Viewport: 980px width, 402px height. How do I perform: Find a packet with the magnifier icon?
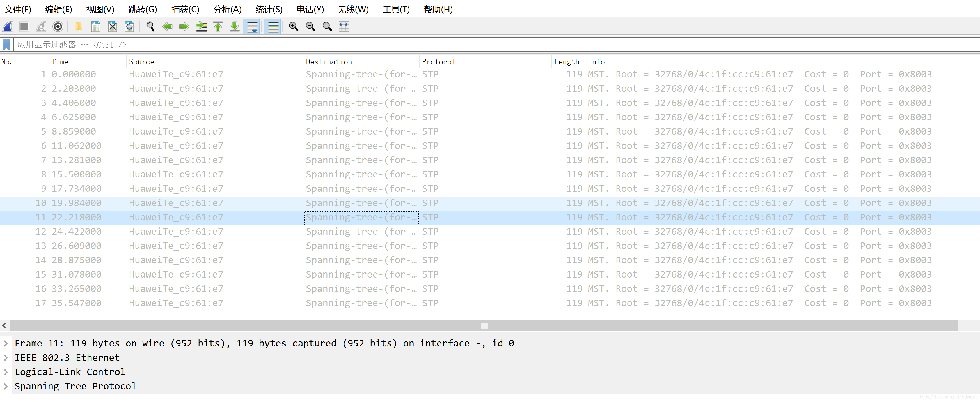click(150, 27)
